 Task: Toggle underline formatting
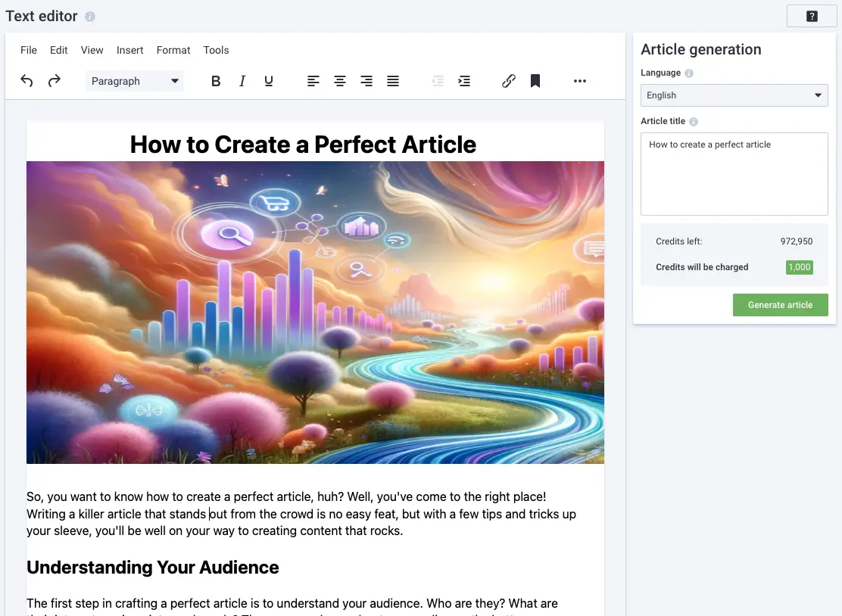coord(269,81)
